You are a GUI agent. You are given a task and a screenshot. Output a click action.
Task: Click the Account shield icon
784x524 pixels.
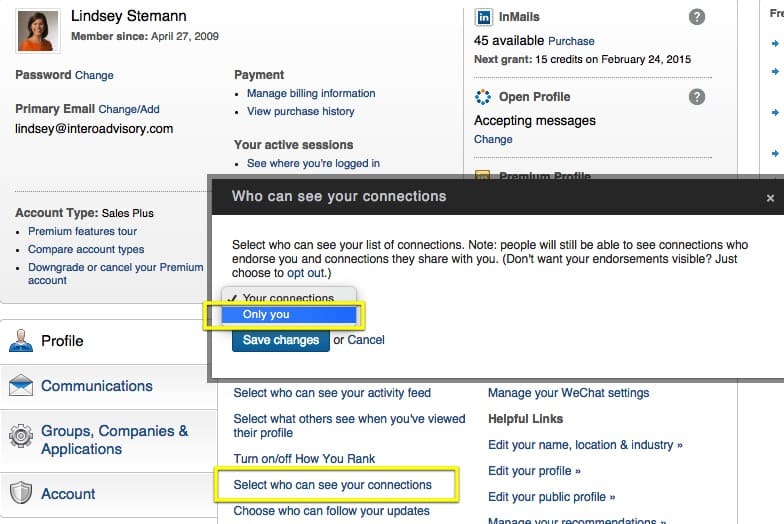click(x=21, y=493)
